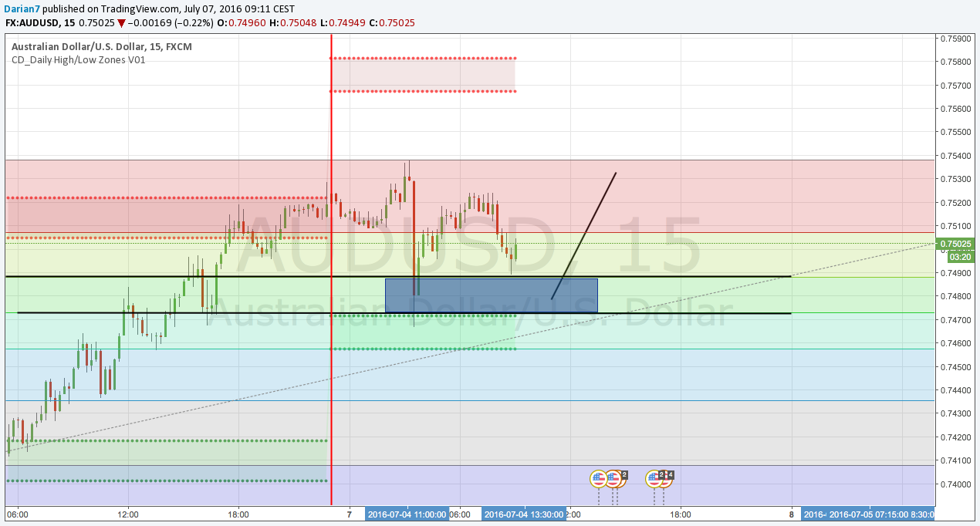Click the 0.75000 price axis label
980x526 pixels.
coord(957,250)
